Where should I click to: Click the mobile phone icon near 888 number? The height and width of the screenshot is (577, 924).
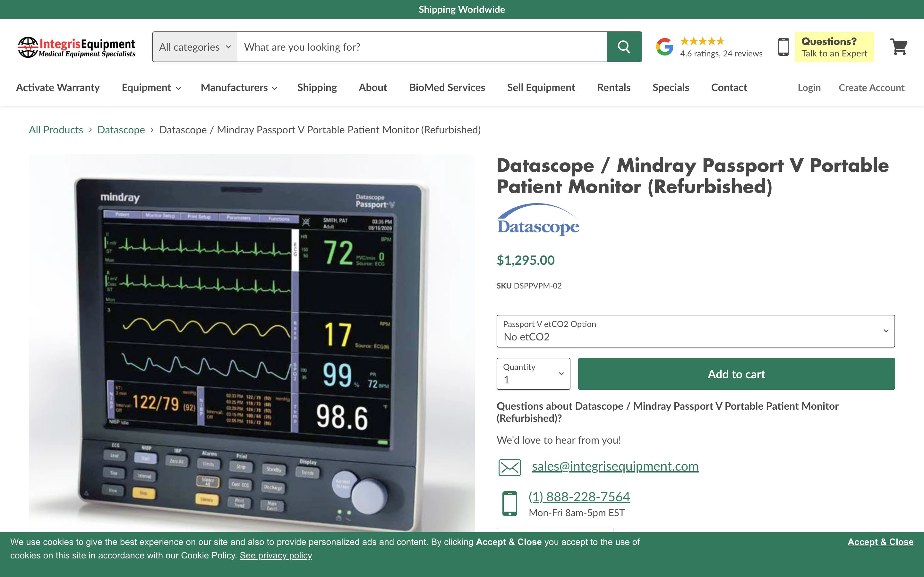[509, 503]
